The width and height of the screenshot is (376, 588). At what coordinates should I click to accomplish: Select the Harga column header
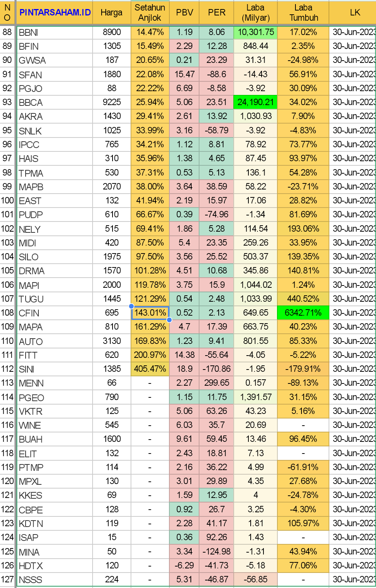click(111, 12)
